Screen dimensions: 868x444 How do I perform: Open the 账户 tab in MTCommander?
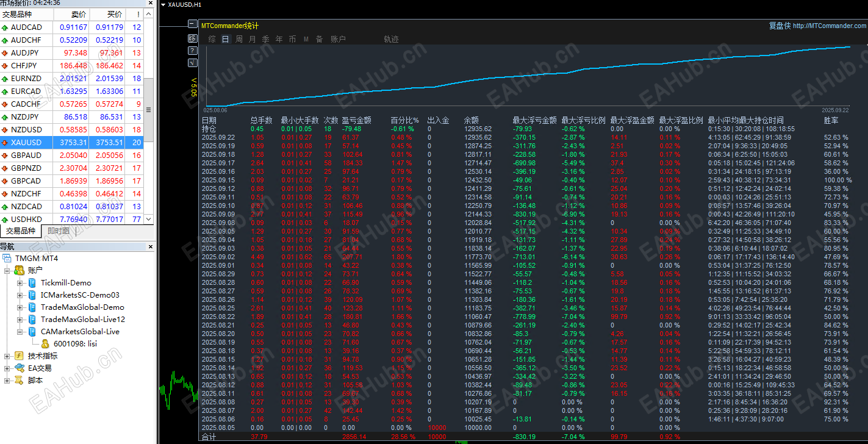coord(338,39)
